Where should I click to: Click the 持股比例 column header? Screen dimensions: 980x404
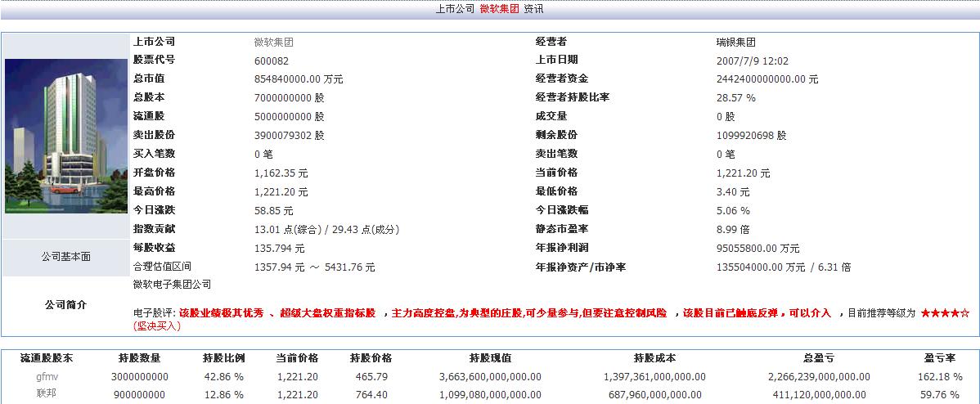[224, 358]
